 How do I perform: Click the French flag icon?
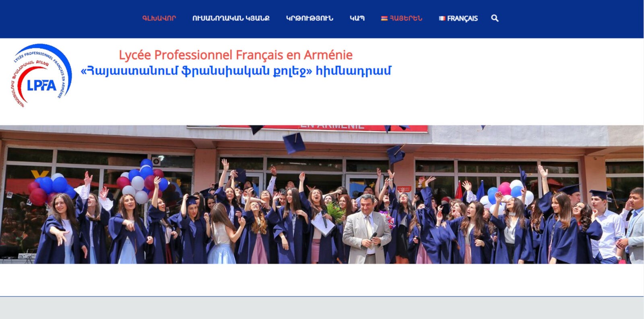[442, 18]
